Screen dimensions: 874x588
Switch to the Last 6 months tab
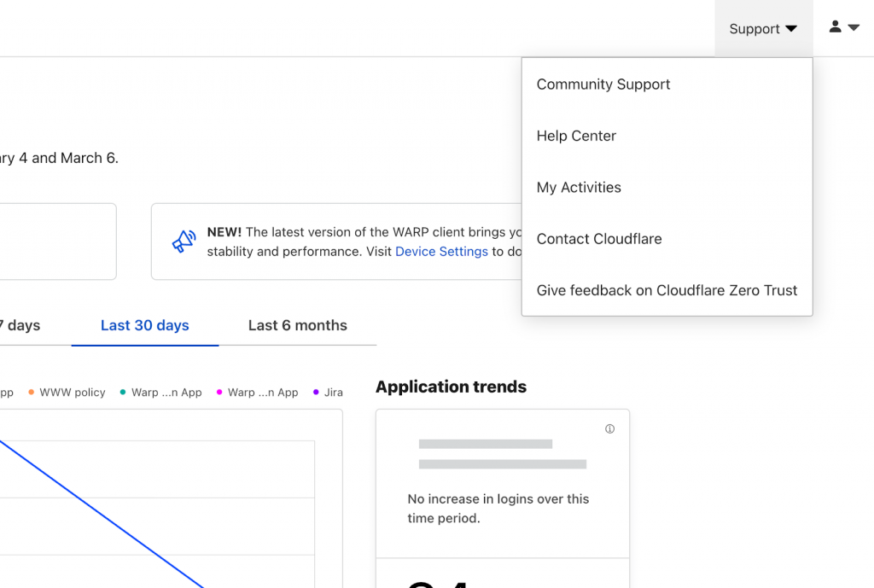point(298,325)
